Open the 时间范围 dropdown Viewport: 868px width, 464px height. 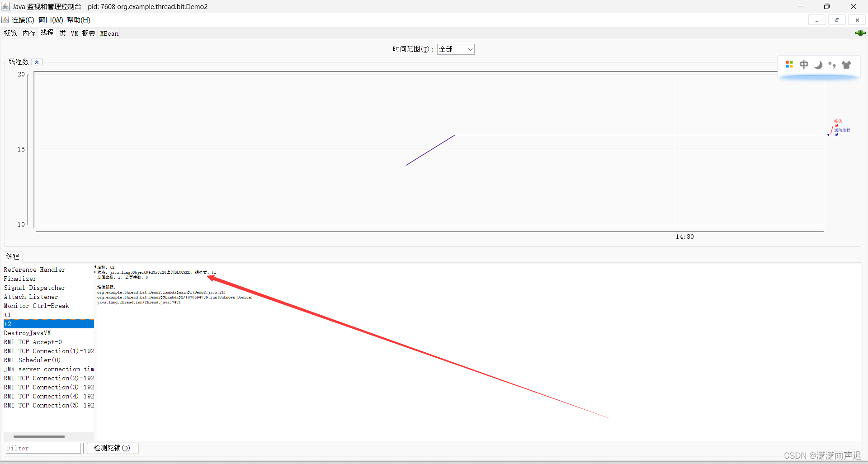456,49
